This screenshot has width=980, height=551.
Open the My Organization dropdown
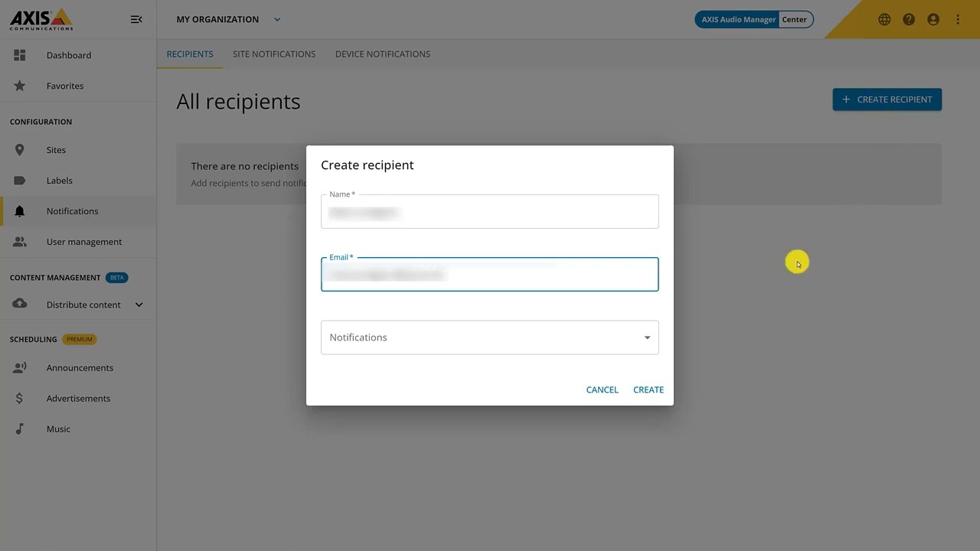click(229, 19)
